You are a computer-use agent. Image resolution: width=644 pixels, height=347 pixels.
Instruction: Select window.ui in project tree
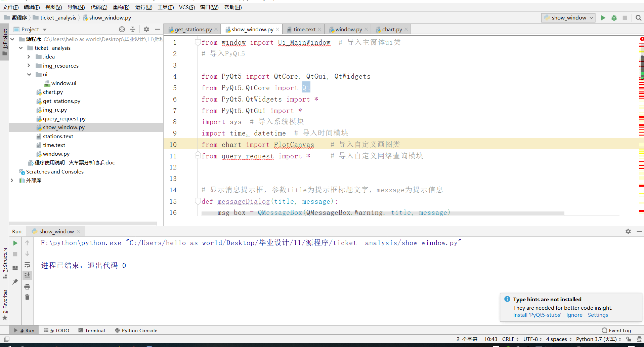[x=64, y=83]
